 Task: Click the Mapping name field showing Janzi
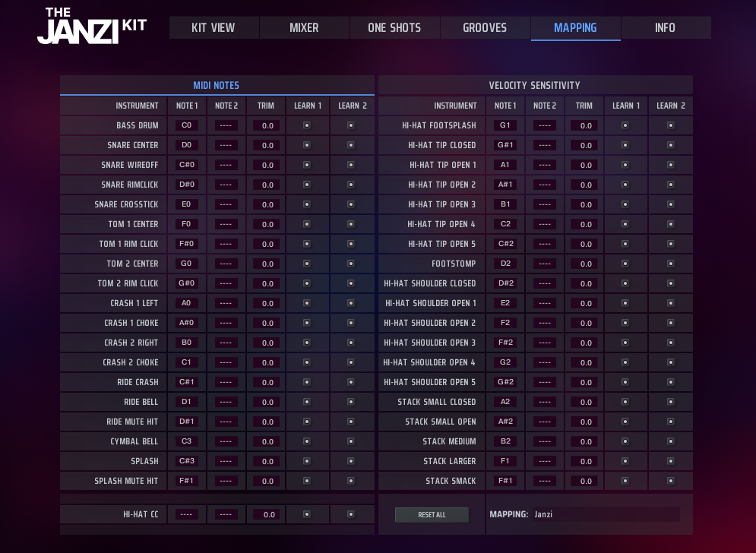tap(604, 514)
